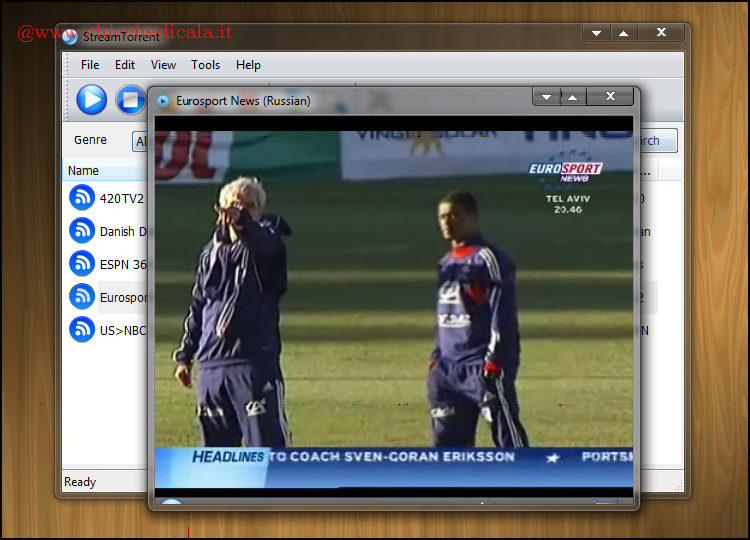The width and height of the screenshot is (750, 540).
Task: Open the File menu
Action: pos(90,65)
